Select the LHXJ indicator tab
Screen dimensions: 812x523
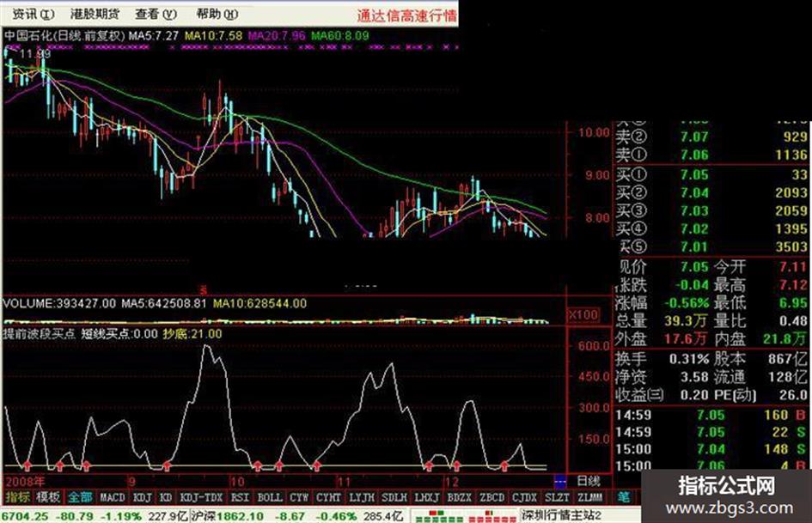[427, 497]
